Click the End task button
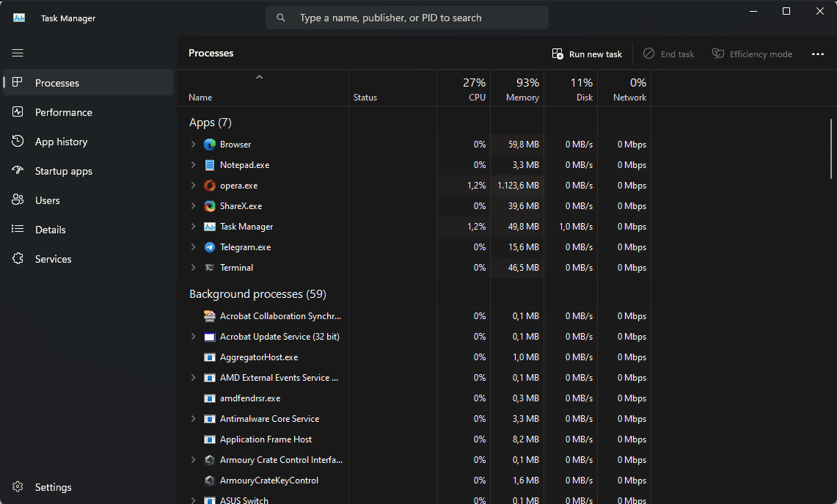This screenshot has width=837, height=504. tap(668, 54)
